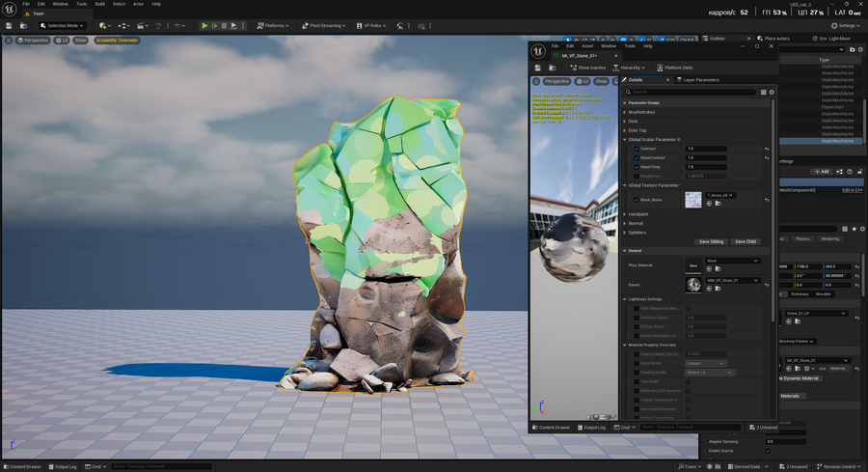Click the Platform Stats toolbar icon
This screenshot has width=868, height=472.
pyautogui.click(x=673, y=68)
